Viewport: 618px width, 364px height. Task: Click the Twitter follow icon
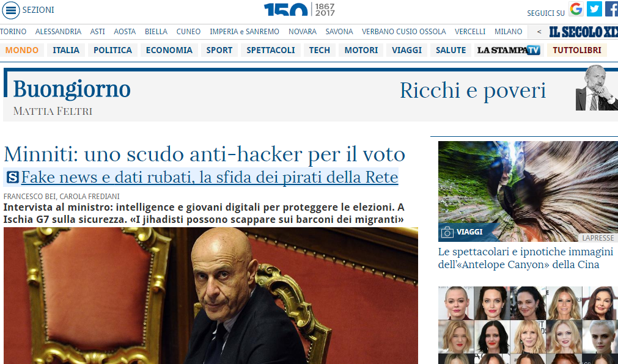pyautogui.click(x=594, y=9)
